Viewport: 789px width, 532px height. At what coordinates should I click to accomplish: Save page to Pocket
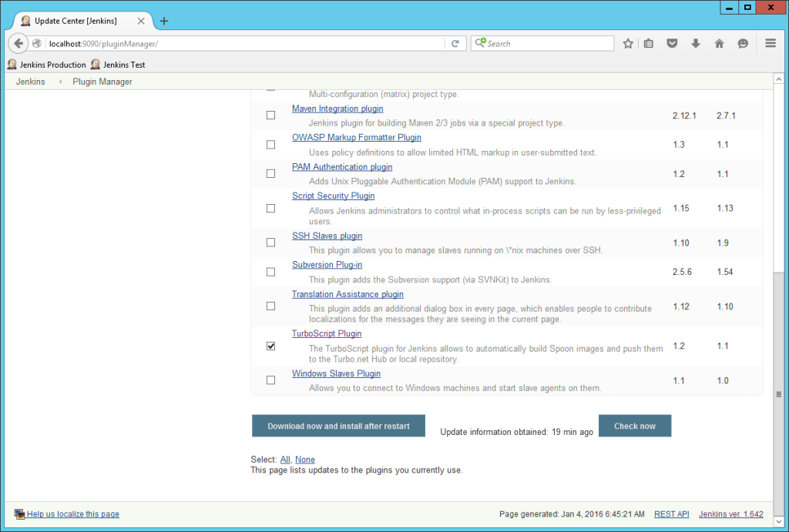click(672, 43)
